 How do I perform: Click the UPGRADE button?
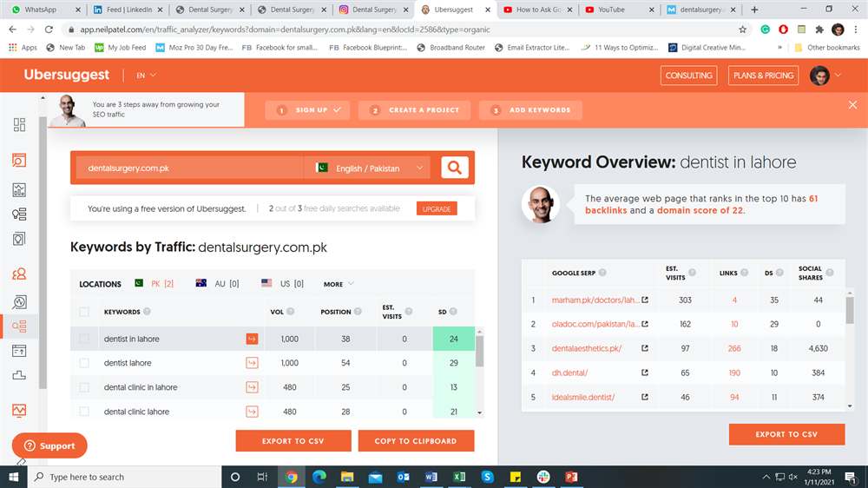437,208
